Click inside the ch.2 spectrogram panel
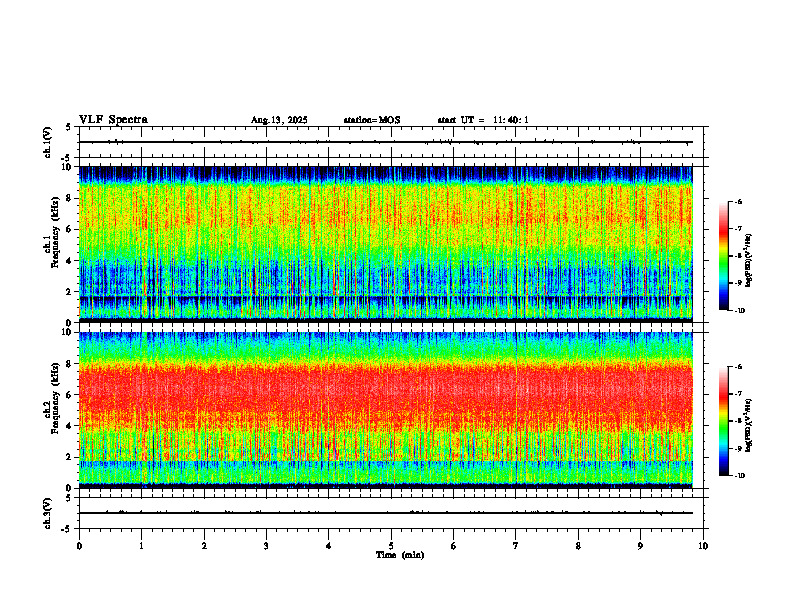This screenshot has height=612, width=792. click(386, 410)
